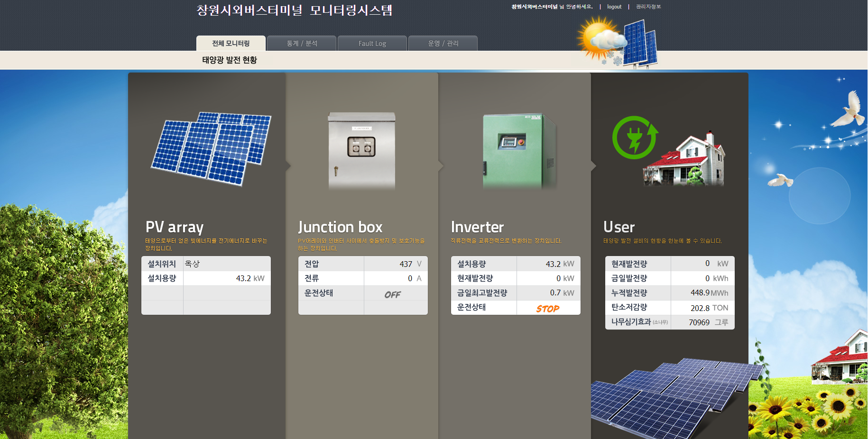Click the 누적발전량 label
Screen dimensions: 868x439
[x=629, y=293]
